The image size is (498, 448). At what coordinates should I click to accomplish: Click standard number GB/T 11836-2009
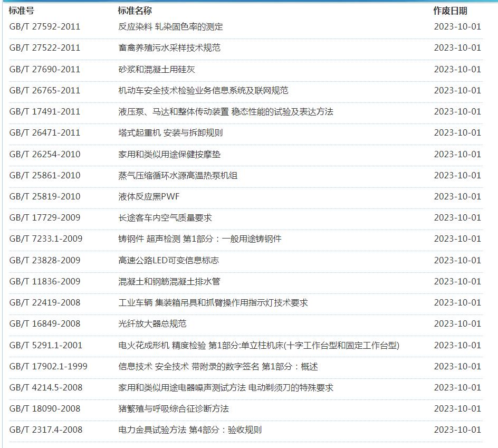[45, 281]
